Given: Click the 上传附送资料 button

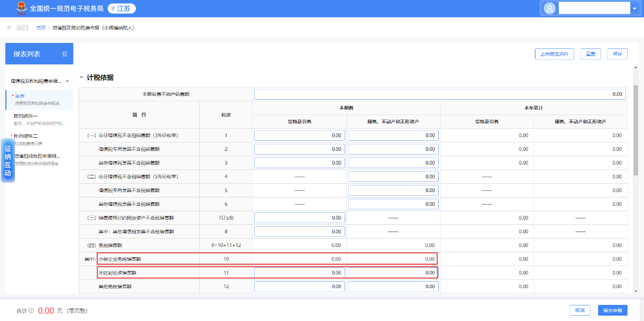Looking at the screenshot, I should coord(554,54).
